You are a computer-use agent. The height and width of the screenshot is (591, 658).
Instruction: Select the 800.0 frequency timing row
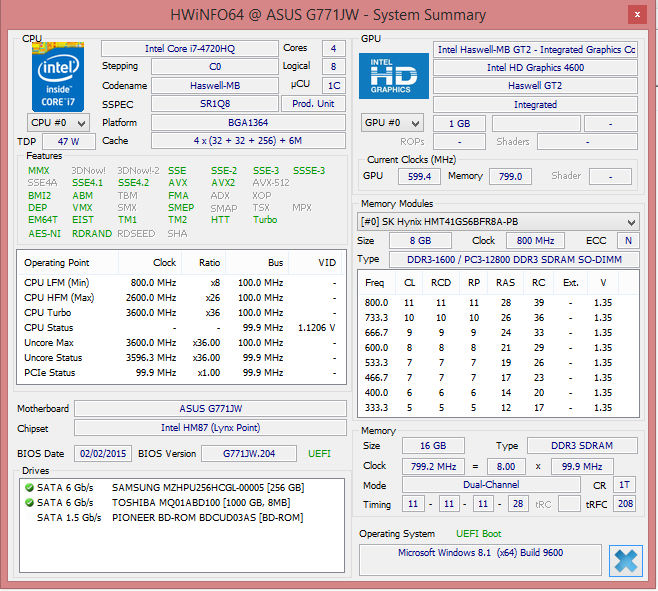tap(498, 303)
